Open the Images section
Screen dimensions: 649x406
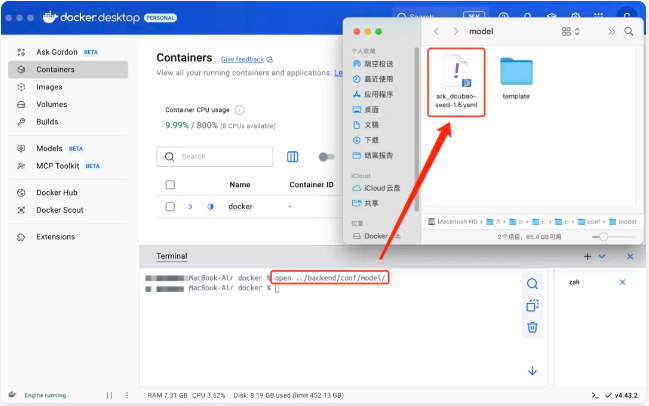(x=49, y=87)
